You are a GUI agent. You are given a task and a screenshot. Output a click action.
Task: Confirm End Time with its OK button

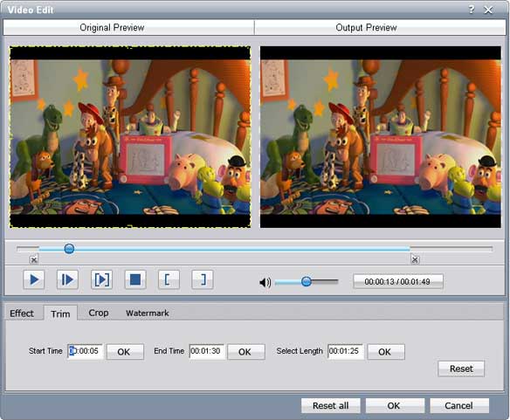click(x=246, y=352)
